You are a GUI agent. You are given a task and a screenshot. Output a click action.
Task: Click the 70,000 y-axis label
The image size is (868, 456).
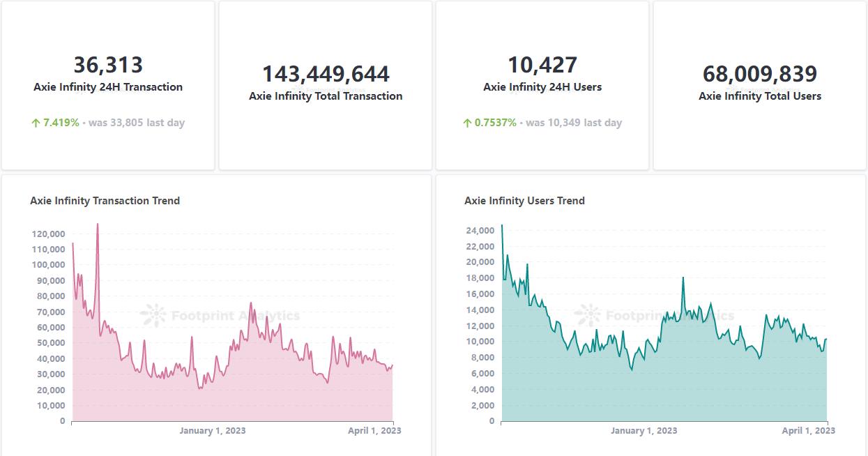pos(52,312)
